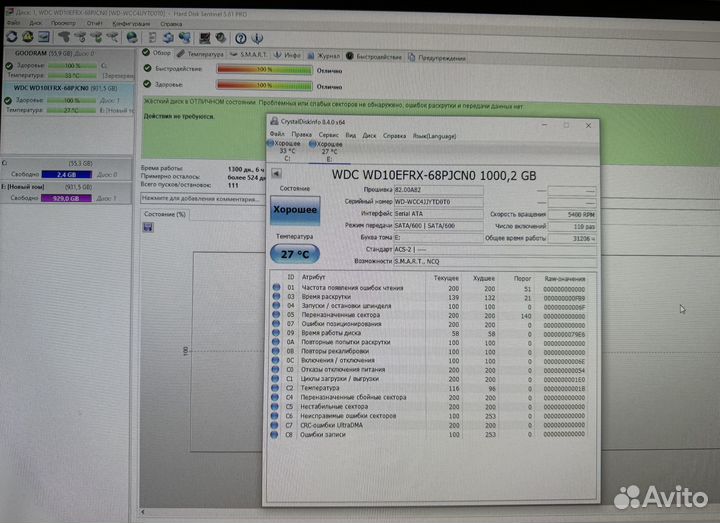Screen dimensions: 720x523
Task: Switch to the S.M.A.R.T. tab
Action: [x=248, y=55]
